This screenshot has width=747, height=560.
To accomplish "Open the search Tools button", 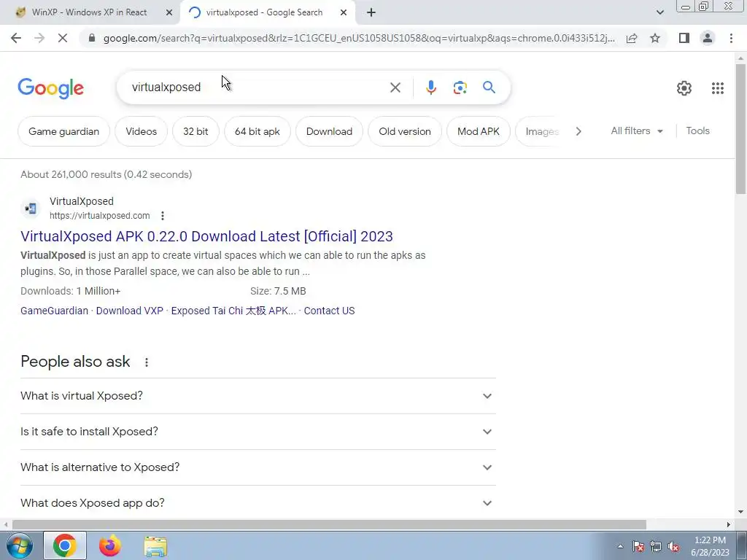I will [697, 131].
